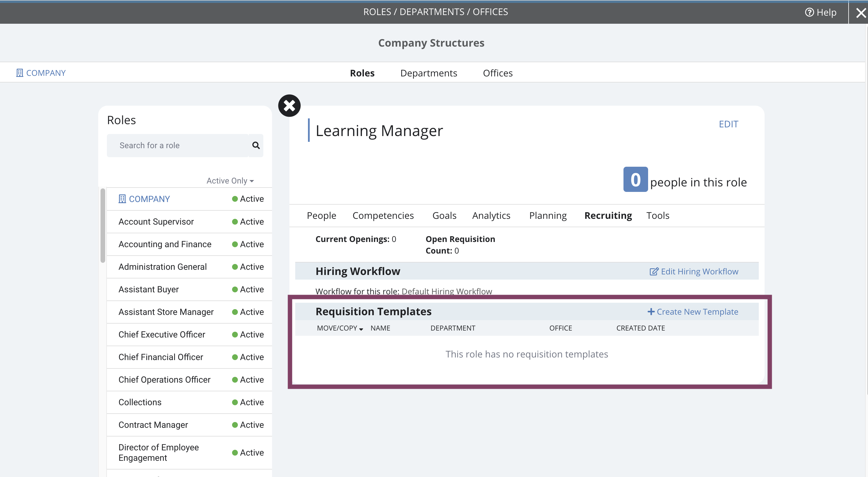Select the Chief Operations Officer role

click(x=189, y=379)
